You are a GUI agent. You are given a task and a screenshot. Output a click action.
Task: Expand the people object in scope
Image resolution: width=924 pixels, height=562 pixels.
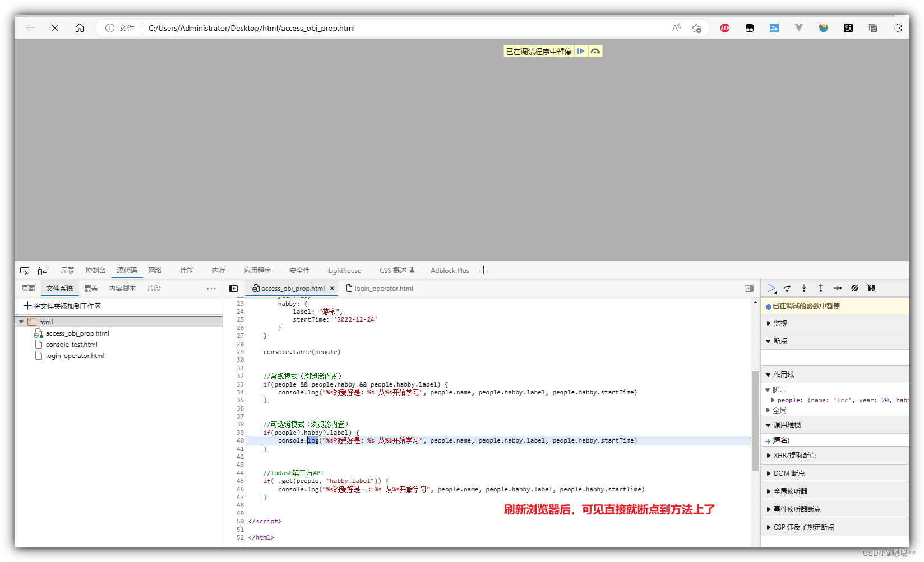pyautogui.click(x=773, y=400)
